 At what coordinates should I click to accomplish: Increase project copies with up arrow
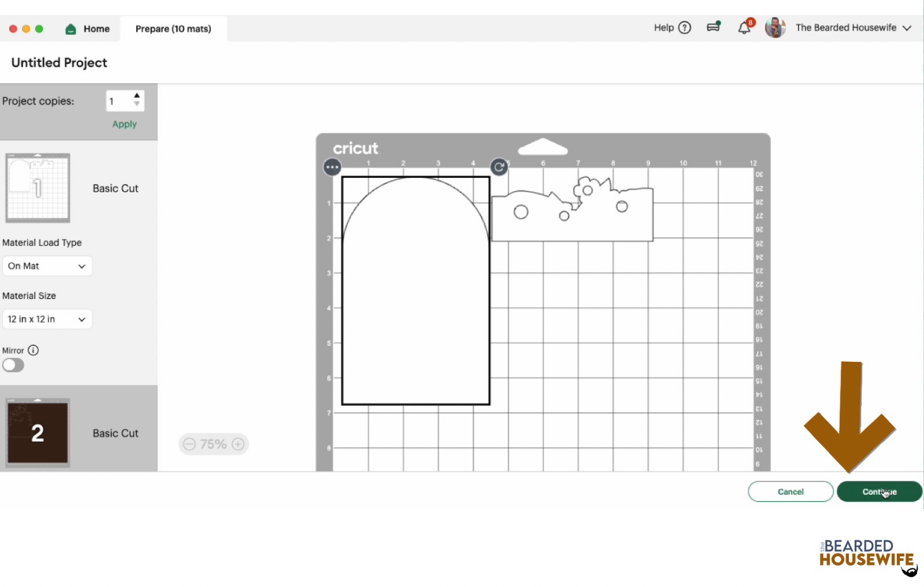click(x=137, y=96)
